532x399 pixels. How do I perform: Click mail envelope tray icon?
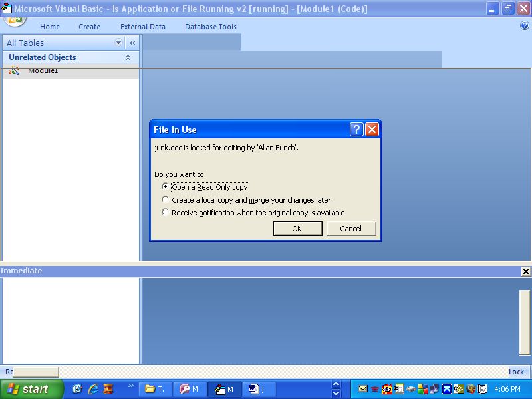pyautogui.click(x=363, y=389)
